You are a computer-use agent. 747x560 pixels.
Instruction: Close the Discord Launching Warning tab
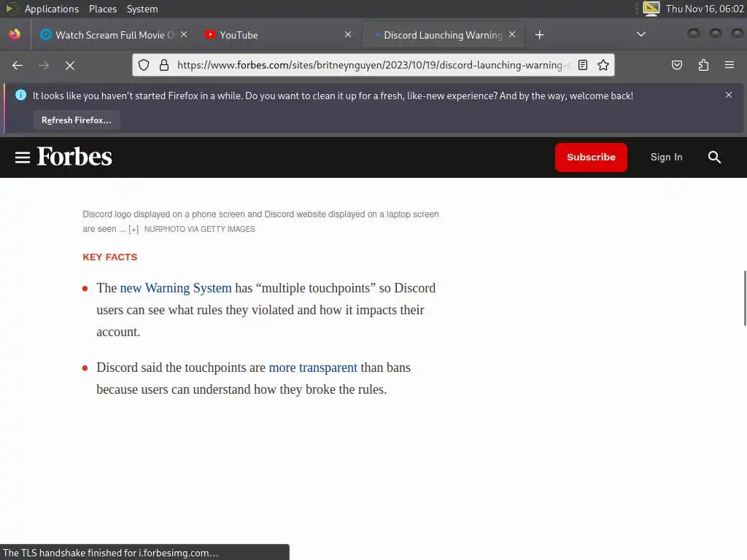(x=512, y=35)
